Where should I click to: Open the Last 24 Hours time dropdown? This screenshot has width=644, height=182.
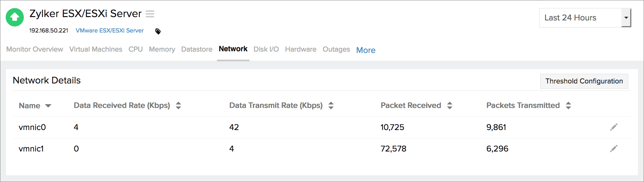pos(585,18)
